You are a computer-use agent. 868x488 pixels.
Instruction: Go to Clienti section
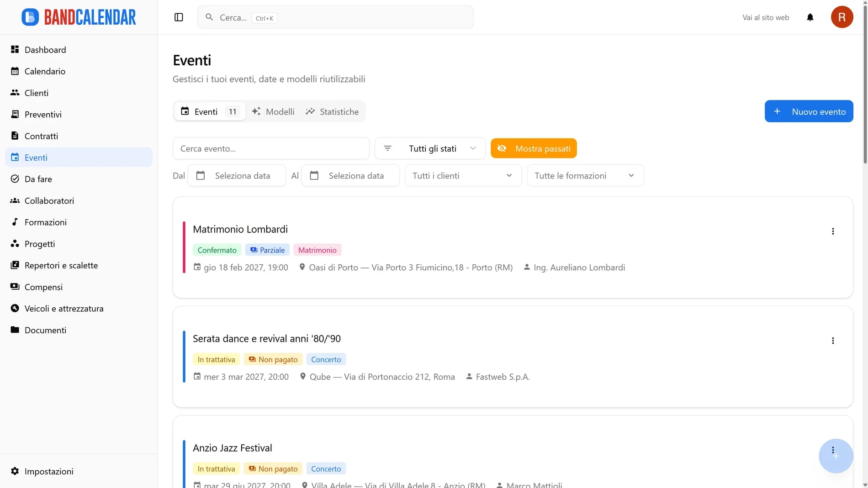[x=79, y=93]
